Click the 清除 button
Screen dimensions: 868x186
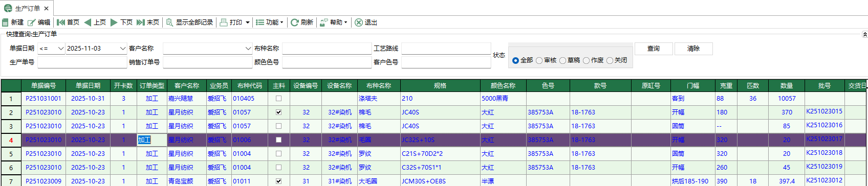(693, 49)
